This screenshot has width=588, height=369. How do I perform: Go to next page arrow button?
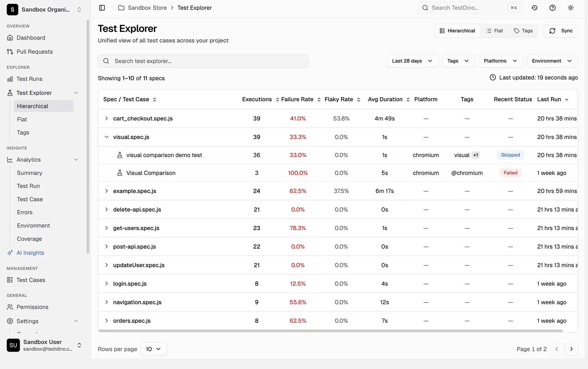[x=571, y=349]
